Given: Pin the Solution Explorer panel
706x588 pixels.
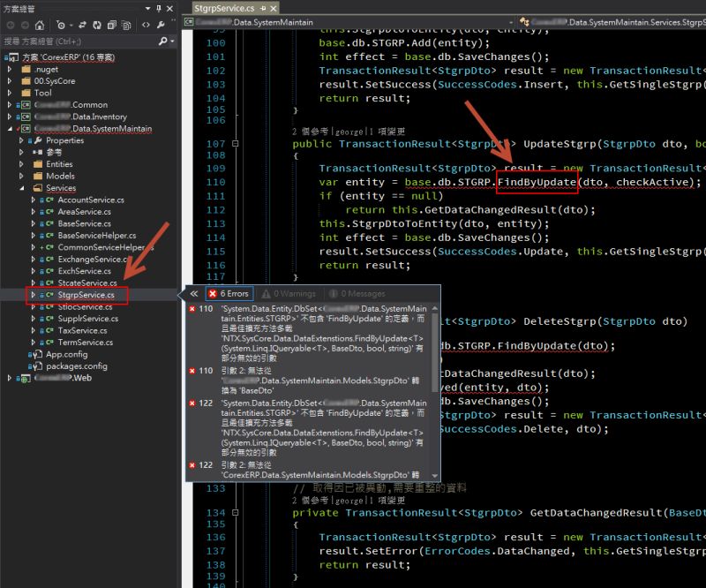Looking at the screenshot, I should pyautogui.click(x=158, y=9).
